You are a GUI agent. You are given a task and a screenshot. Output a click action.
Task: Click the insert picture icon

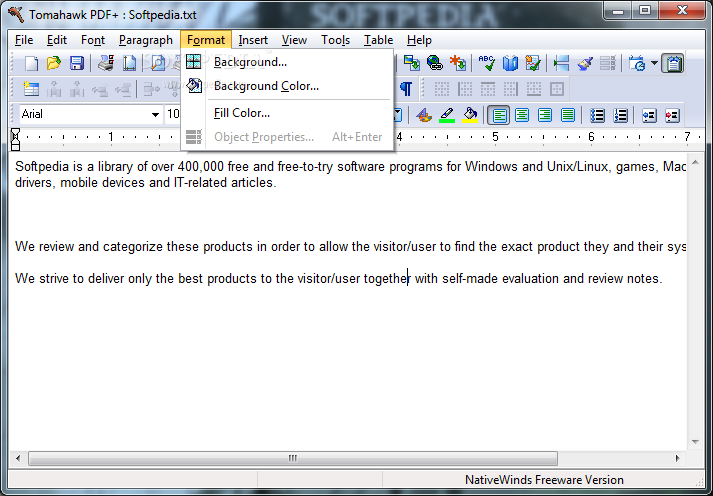412,63
